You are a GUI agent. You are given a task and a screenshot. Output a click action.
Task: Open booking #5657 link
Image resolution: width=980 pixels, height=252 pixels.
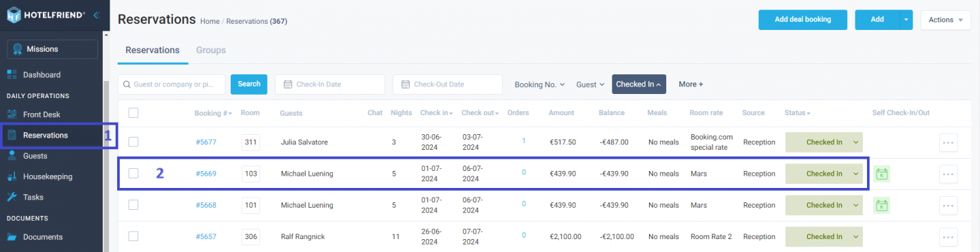click(206, 236)
